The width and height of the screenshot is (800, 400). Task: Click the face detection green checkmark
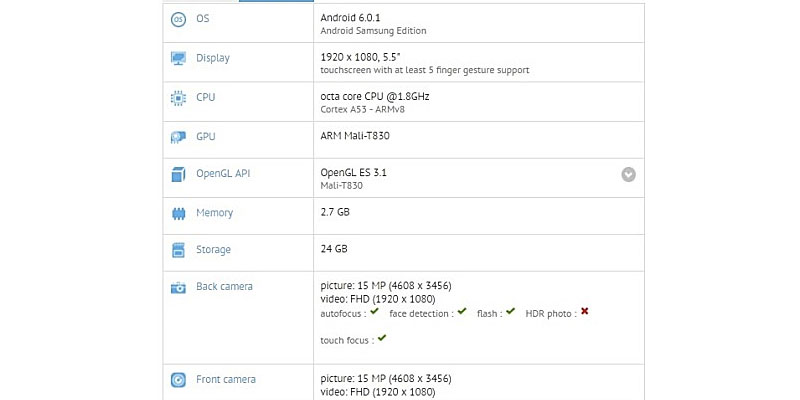(x=462, y=311)
